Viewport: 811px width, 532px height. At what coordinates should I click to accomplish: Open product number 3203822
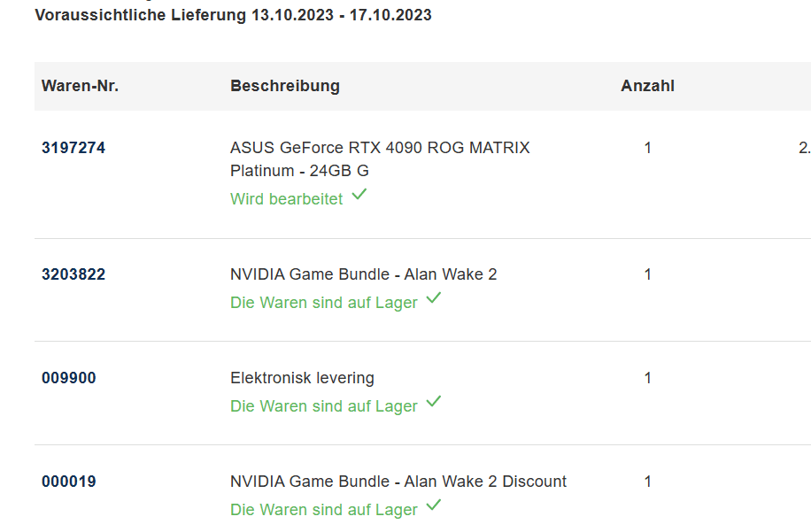point(73,274)
